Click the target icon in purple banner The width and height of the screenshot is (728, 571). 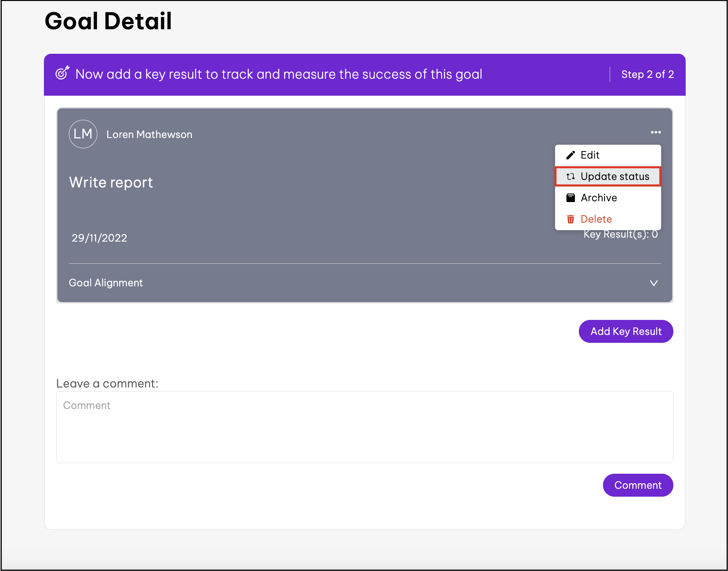(x=62, y=74)
